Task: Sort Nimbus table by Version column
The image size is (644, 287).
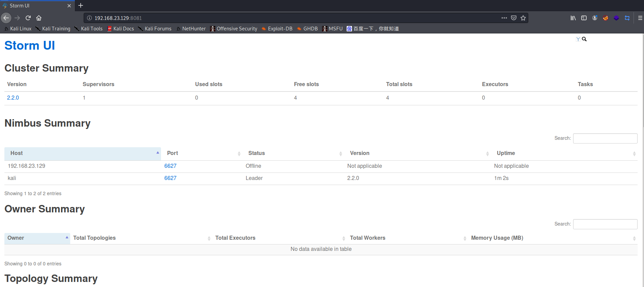Action: pyautogui.click(x=417, y=153)
